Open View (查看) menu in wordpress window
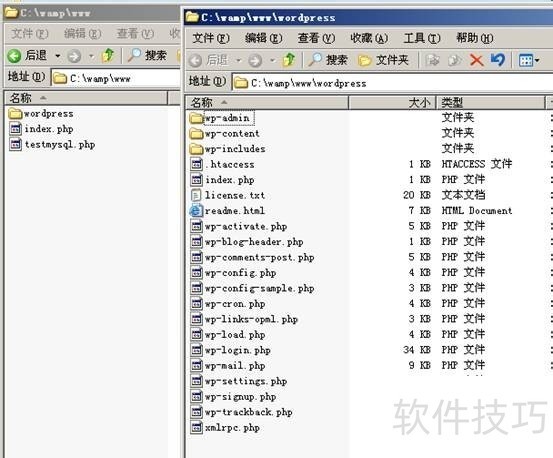The image size is (553, 458). click(x=316, y=38)
